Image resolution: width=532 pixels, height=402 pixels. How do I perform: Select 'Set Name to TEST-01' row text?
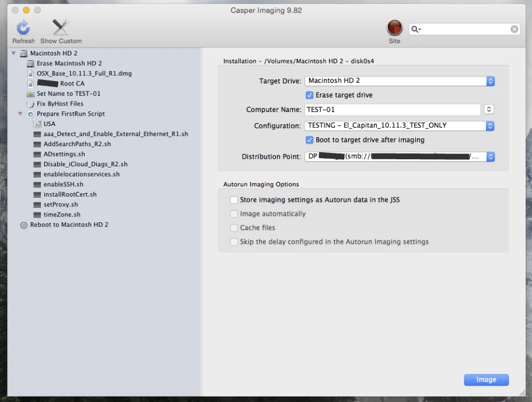click(x=68, y=93)
